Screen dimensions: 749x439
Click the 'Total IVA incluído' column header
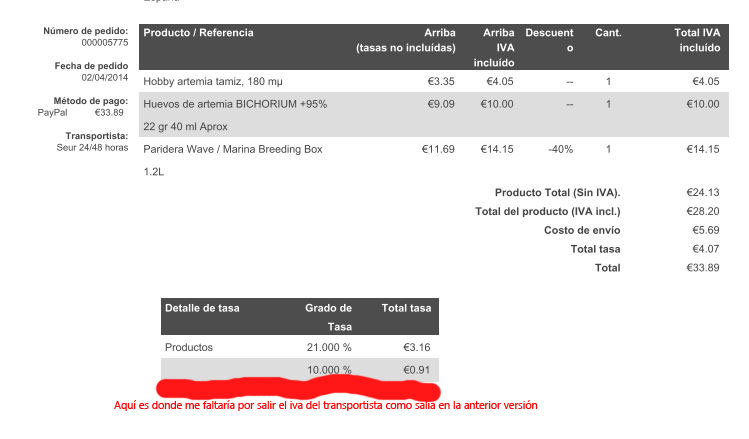697,40
